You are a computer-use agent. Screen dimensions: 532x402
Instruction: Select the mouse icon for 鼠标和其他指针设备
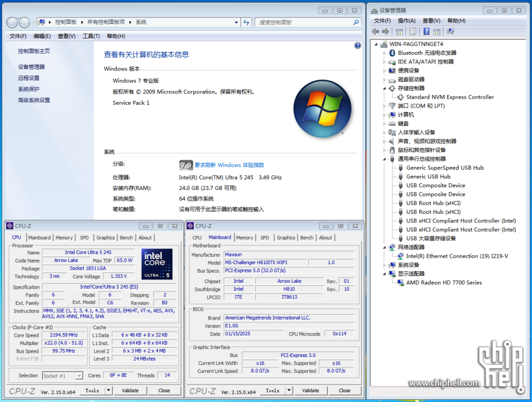coord(392,150)
